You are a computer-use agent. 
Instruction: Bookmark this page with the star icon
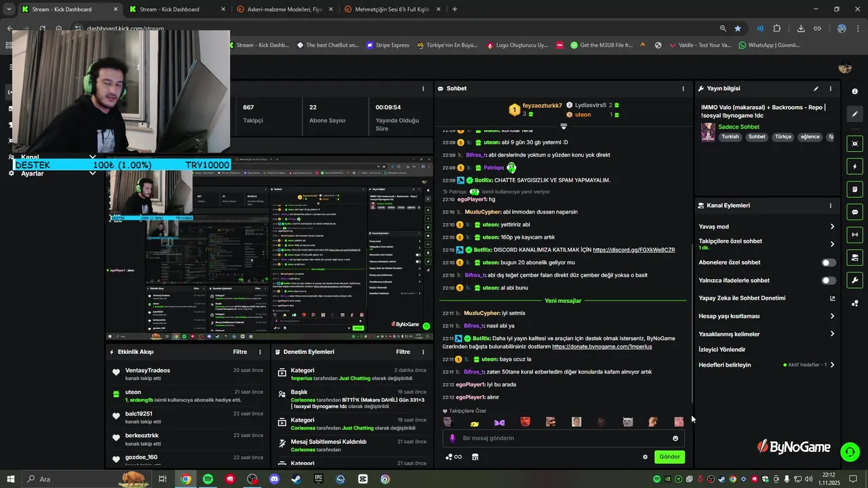[x=738, y=28]
